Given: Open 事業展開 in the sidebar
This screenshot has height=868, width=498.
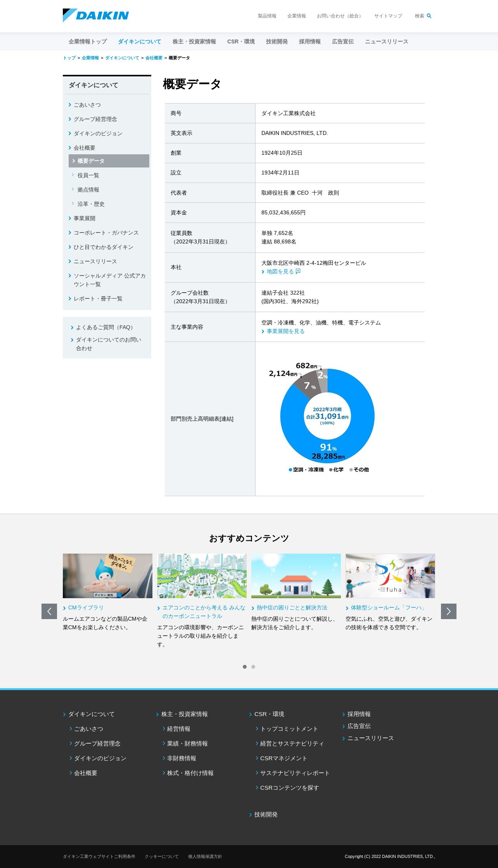Looking at the screenshot, I should [85, 218].
